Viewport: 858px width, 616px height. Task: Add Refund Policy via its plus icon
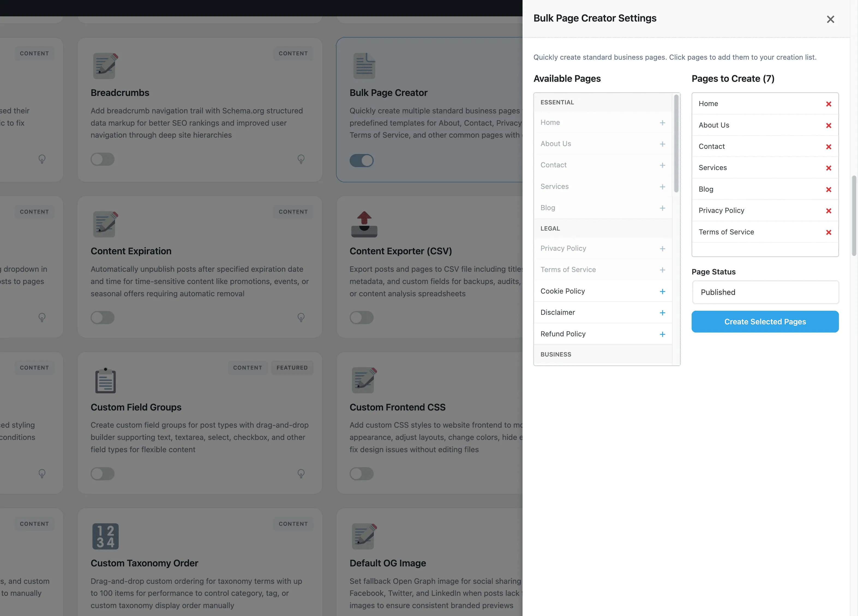tap(662, 334)
